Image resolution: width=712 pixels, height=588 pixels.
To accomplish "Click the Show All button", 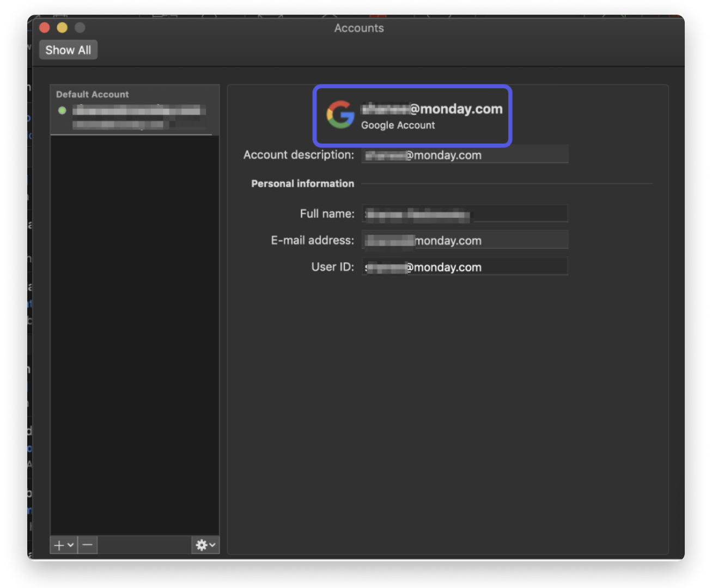I will click(x=68, y=50).
